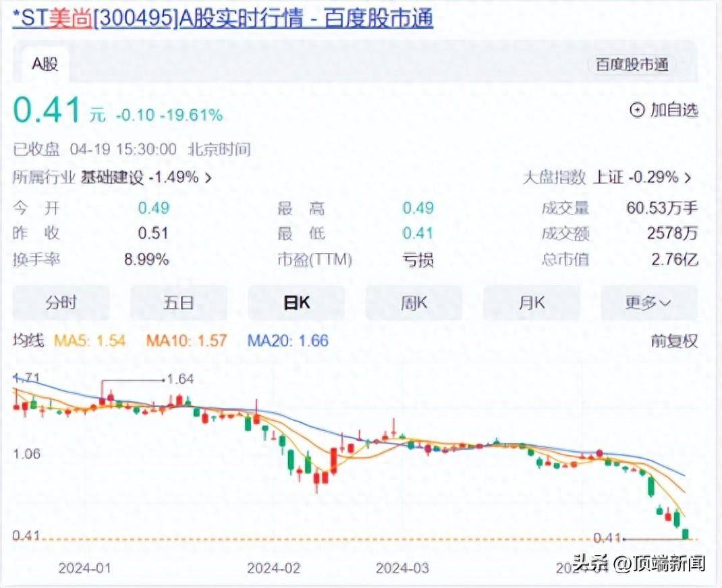Image resolution: width=722 pixels, height=588 pixels.
Task: Click the change value -0.10 -19.61%
Action: pos(169,115)
